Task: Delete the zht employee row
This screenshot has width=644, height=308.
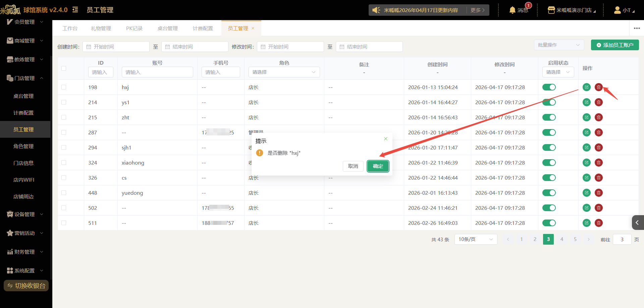Action: coord(599,117)
